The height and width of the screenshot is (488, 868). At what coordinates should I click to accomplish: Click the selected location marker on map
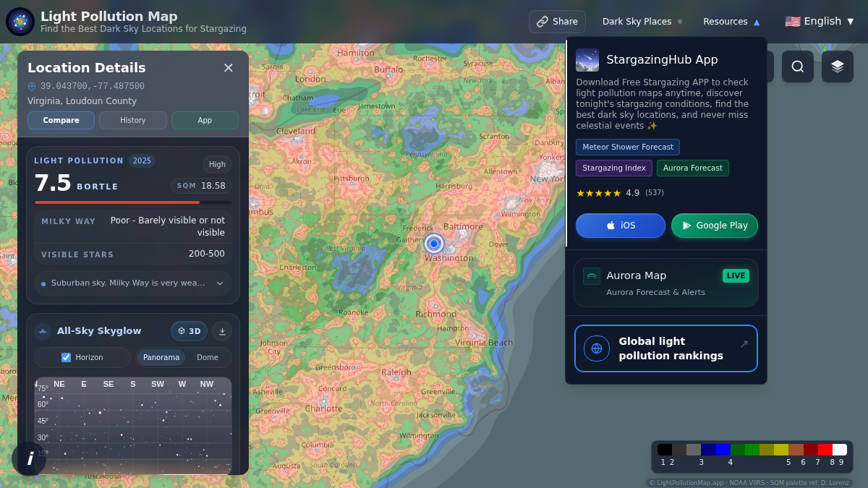point(434,244)
